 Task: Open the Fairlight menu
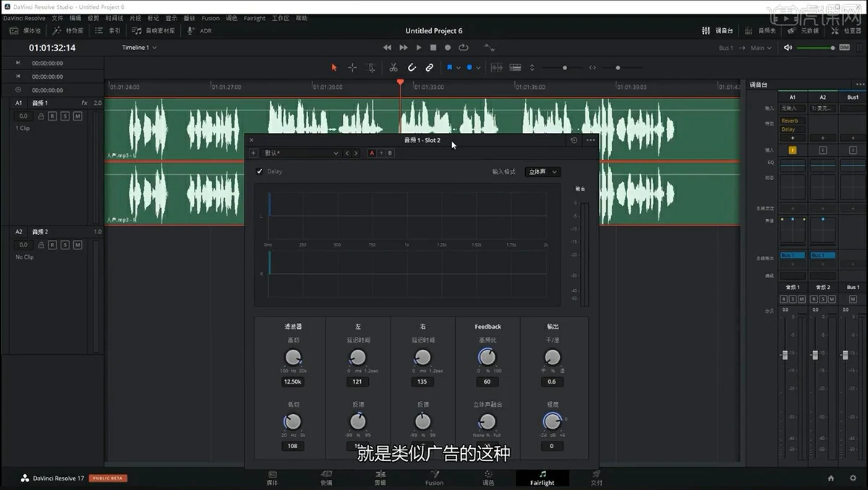coord(255,18)
